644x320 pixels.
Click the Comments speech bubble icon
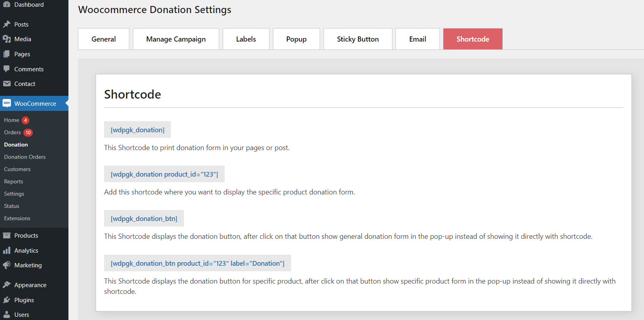(x=7, y=69)
